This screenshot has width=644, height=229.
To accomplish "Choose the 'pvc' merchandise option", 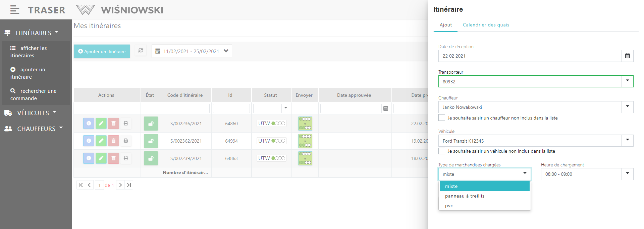I will (449, 206).
